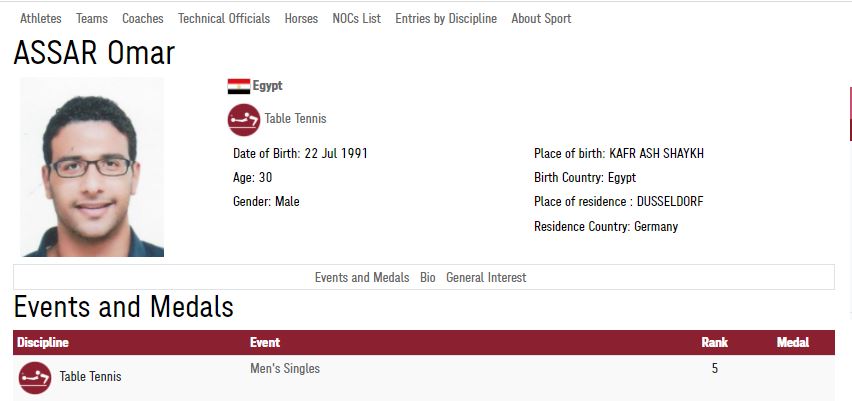
Task: Open the Technical Officials section
Action: pyautogui.click(x=224, y=18)
